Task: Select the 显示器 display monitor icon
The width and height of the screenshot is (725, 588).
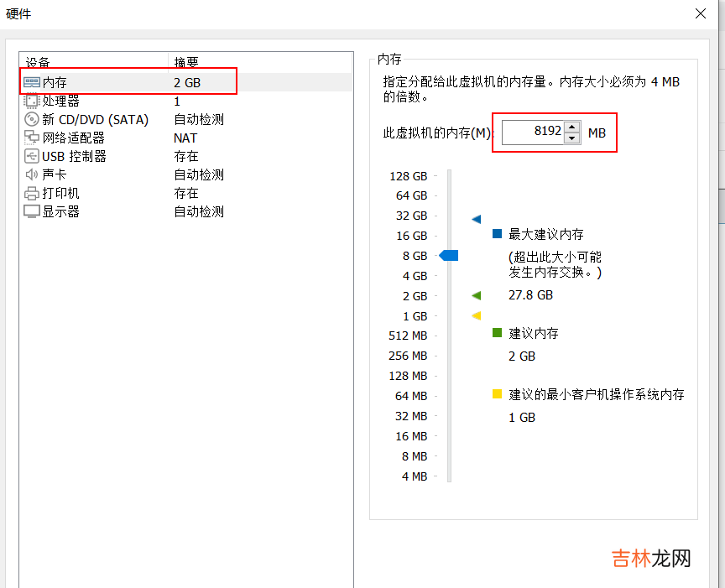Action: click(x=32, y=211)
